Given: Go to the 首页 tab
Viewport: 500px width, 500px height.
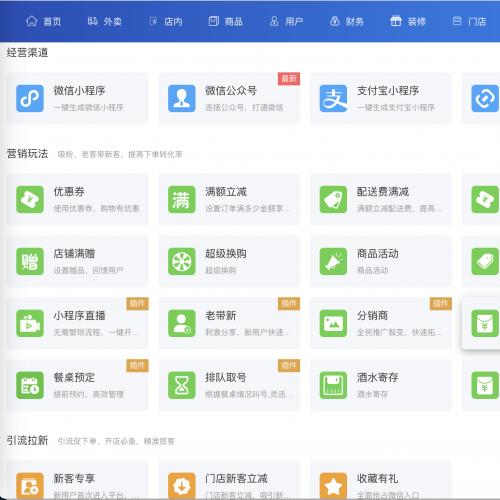Looking at the screenshot, I should click(x=43, y=22).
